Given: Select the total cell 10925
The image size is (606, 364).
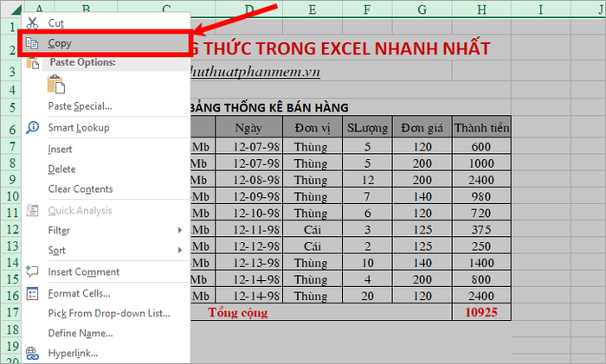Looking at the screenshot, I should [481, 312].
